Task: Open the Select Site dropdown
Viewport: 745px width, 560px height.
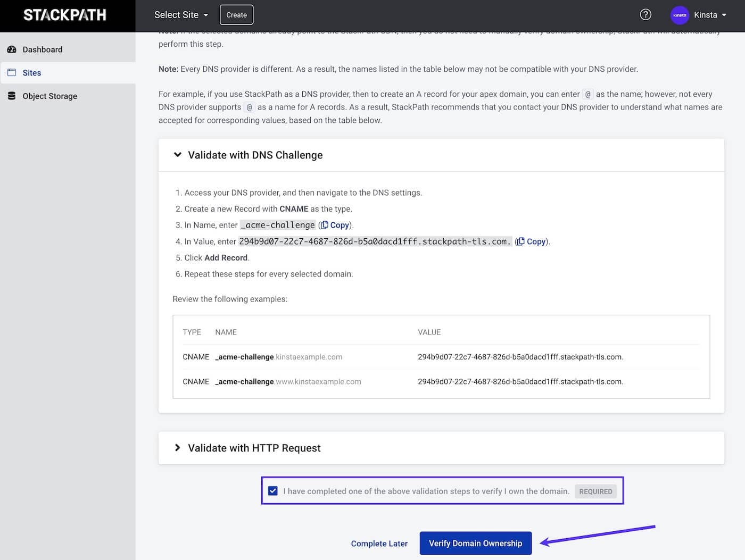Action: tap(181, 14)
